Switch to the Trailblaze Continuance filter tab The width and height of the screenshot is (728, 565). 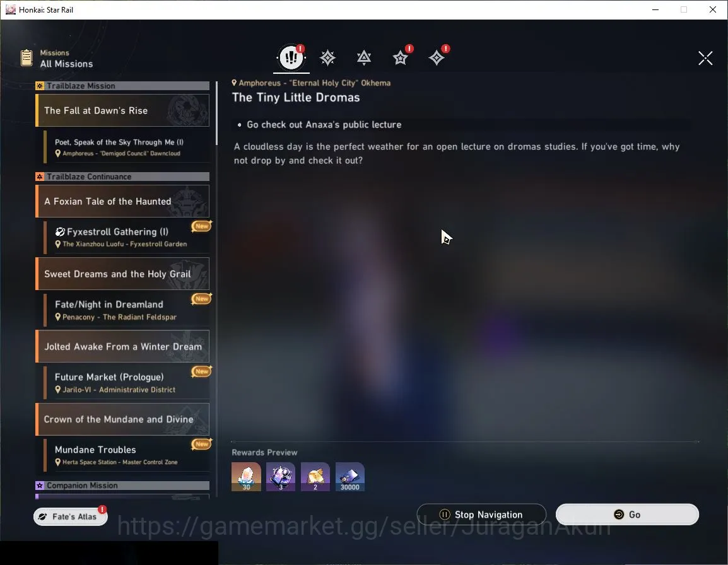coord(364,57)
